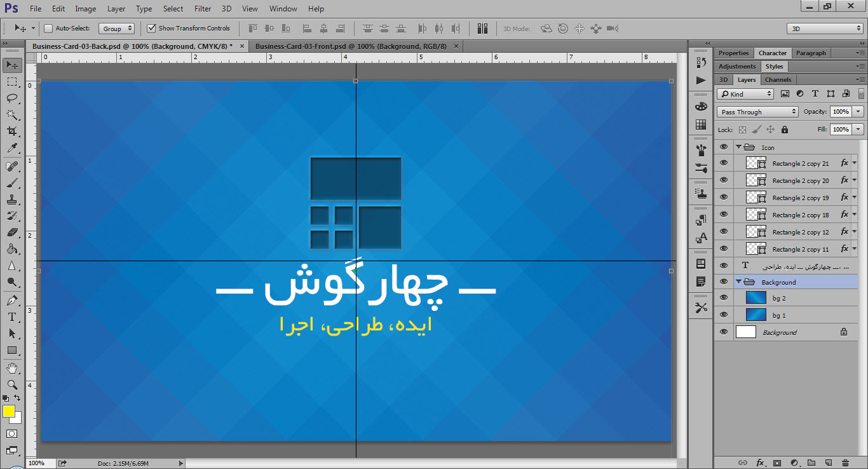Enable the Auto-Select checkbox
The width and height of the screenshot is (868, 469).
click(48, 29)
